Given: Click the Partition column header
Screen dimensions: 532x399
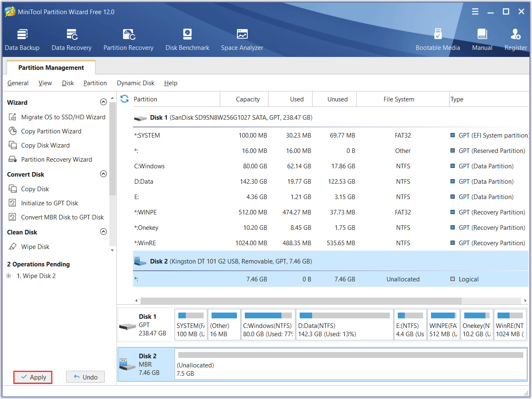Looking at the screenshot, I should point(176,99).
